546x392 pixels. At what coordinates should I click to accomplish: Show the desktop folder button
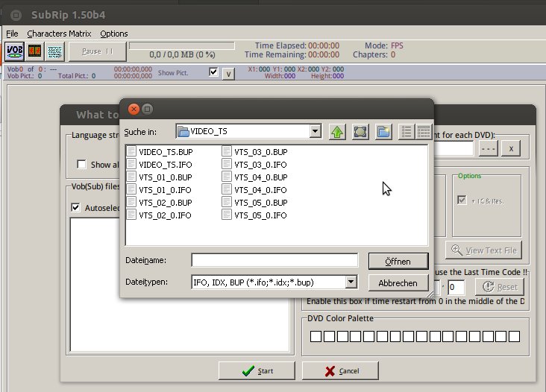(360, 132)
